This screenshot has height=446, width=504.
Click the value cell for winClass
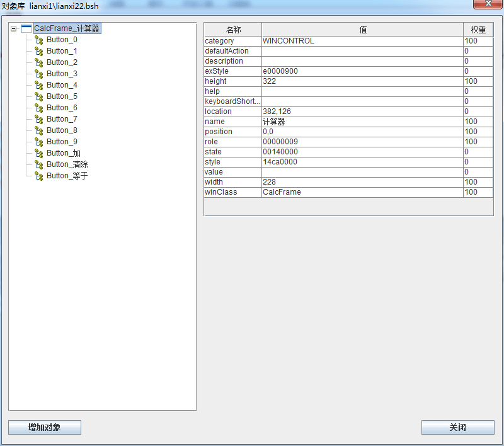[362, 192]
